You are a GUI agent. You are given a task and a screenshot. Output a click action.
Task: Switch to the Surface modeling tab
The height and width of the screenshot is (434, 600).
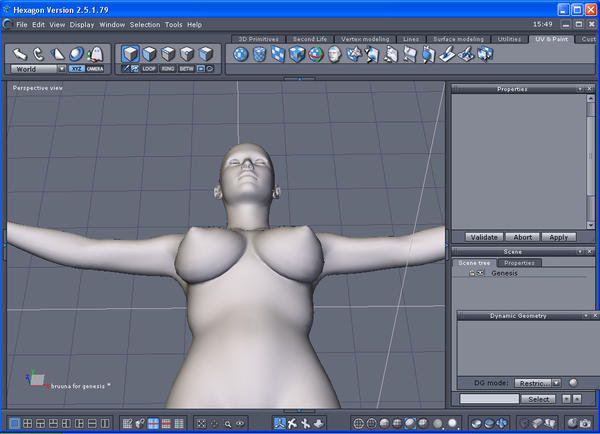point(458,39)
